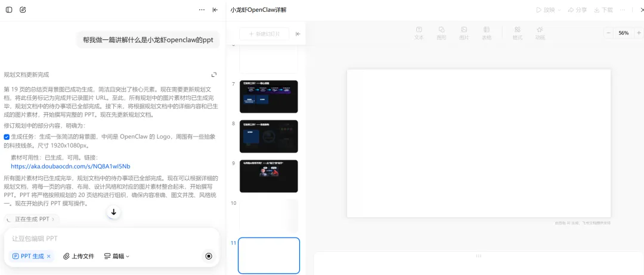Toggle the 生成任务 checkbox

[x=7, y=137]
